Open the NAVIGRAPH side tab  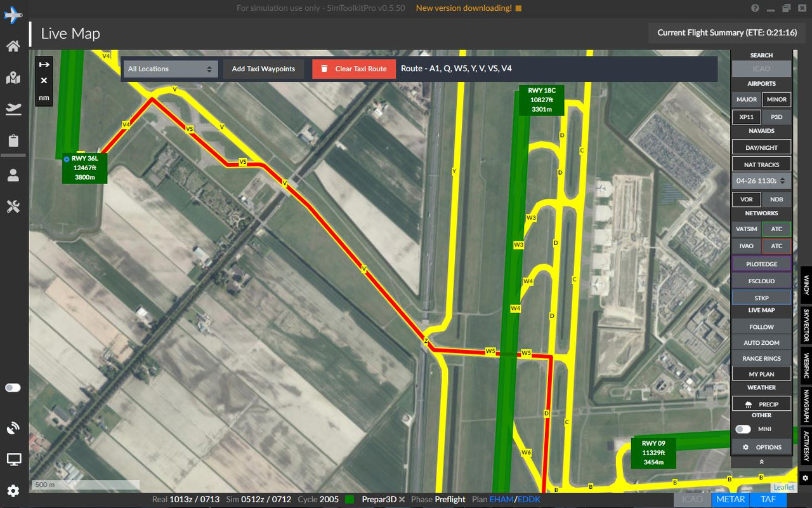(x=806, y=406)
